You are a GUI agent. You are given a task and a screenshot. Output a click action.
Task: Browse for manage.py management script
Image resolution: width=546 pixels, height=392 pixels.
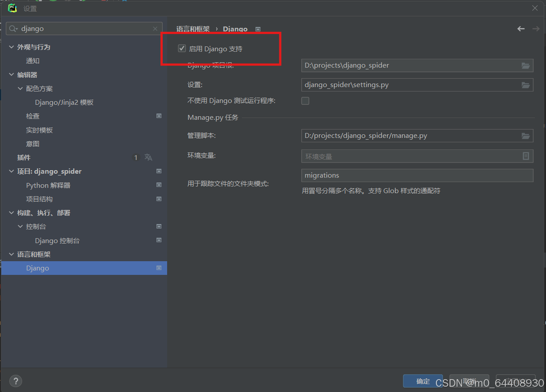tap(526, 136)
